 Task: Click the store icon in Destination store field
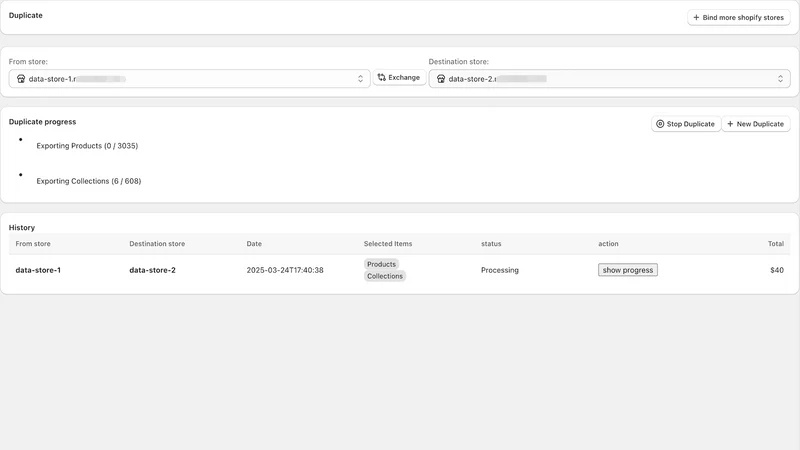click(x=441, y=79)
